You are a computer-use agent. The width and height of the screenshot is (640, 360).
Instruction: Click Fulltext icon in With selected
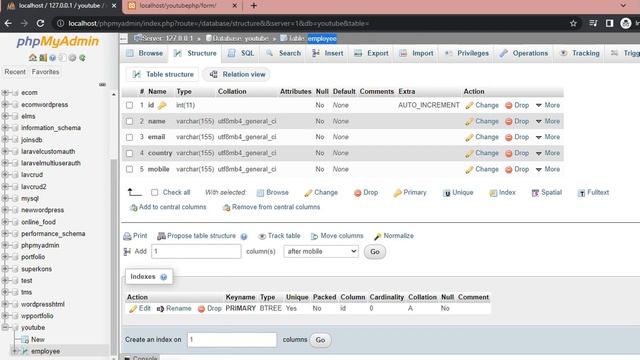coord(581,193)
